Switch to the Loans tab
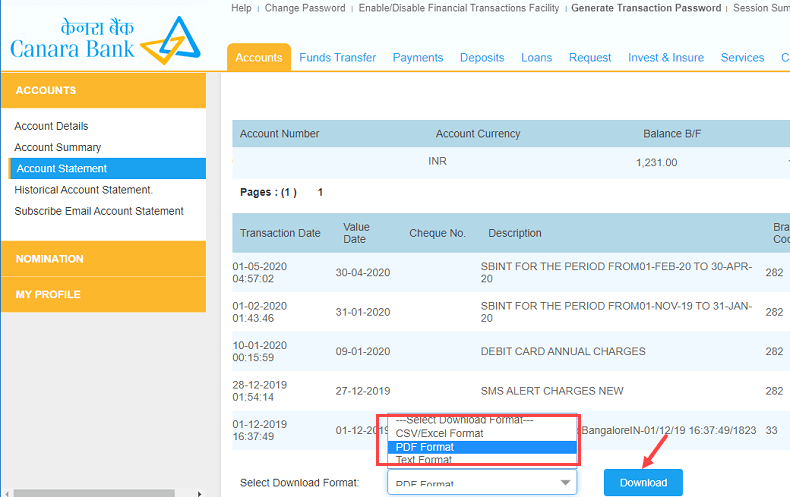 pyautogui.click(x=537, y=57)
